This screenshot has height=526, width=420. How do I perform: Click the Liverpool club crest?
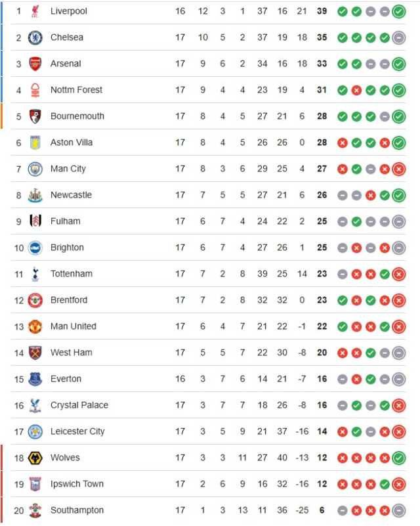pyautogui.click(x=35, y=11)
